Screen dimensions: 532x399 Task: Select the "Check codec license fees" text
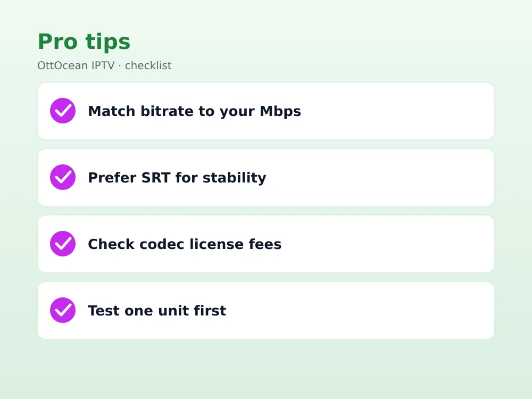(x=185, y=244)
